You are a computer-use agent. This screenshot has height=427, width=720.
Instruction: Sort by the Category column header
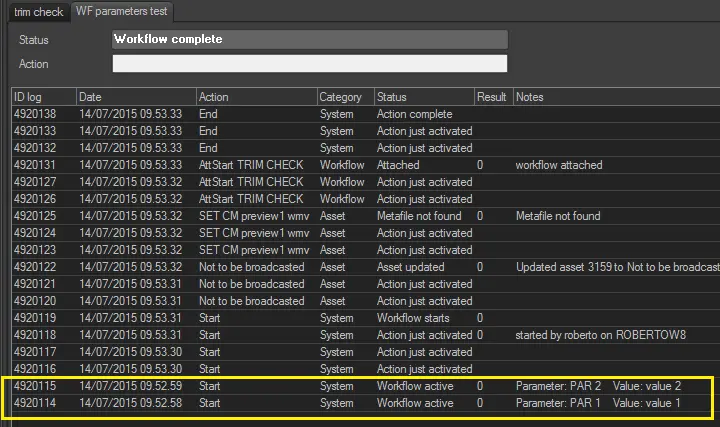[x=344, y=97]
